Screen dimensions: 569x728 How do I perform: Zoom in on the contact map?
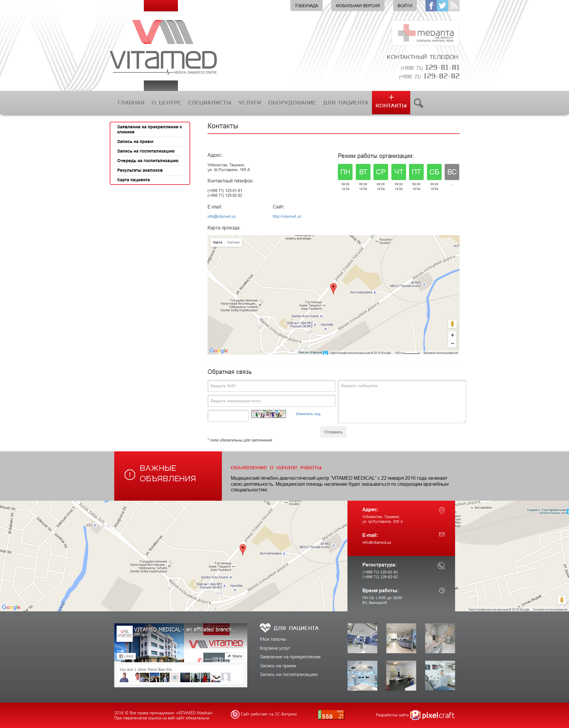pyautogui.click(x=452, y=335)
